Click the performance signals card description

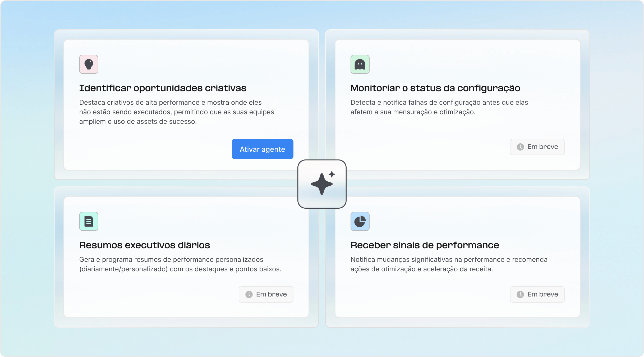click(449, 264)
